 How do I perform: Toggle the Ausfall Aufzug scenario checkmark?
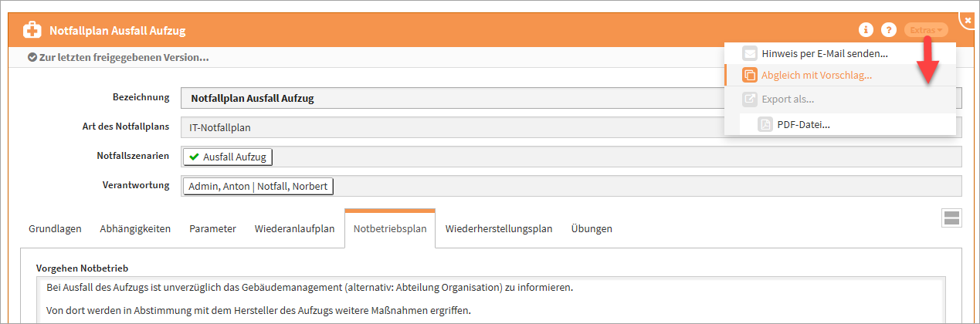click(194, 157)
